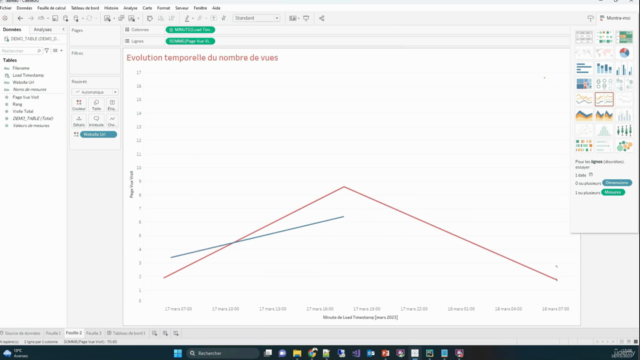Click the new worksheet toolbar icon

coord(107,18)
